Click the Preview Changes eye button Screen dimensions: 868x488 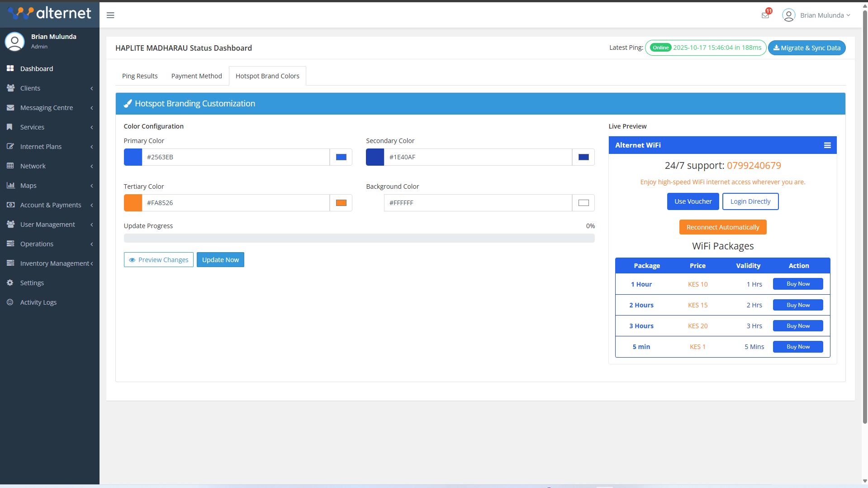[158, 260]
